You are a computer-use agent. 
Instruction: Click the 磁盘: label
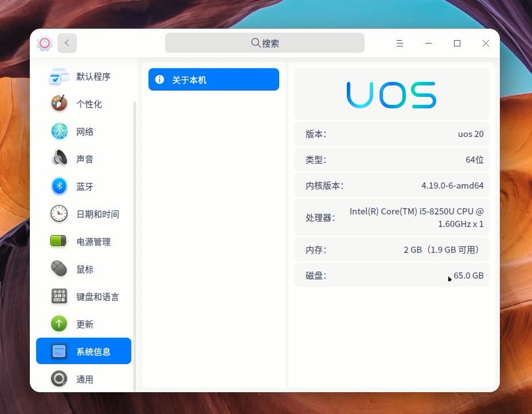tap(315, 276)
